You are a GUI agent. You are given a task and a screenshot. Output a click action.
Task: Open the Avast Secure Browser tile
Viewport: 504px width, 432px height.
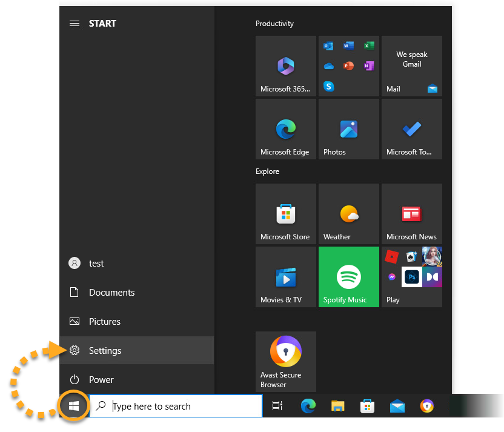pyautogui.click(x=285, y=362)
